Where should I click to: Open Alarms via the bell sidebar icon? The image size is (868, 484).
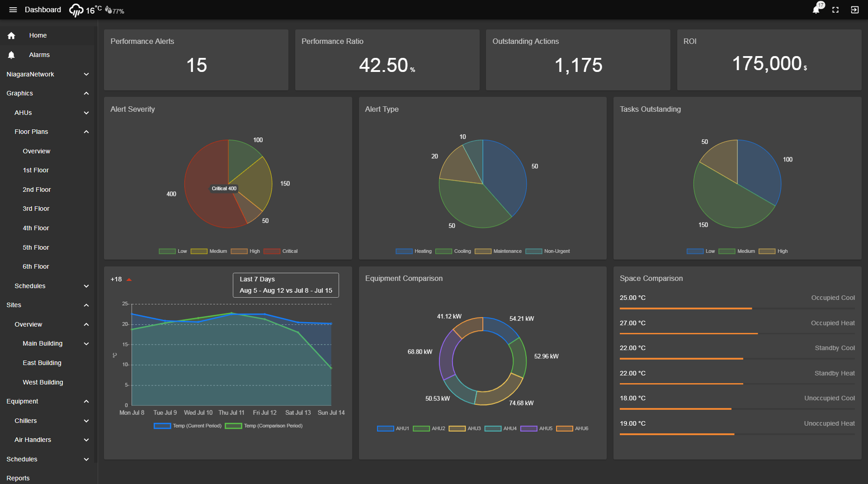[11, 55]
